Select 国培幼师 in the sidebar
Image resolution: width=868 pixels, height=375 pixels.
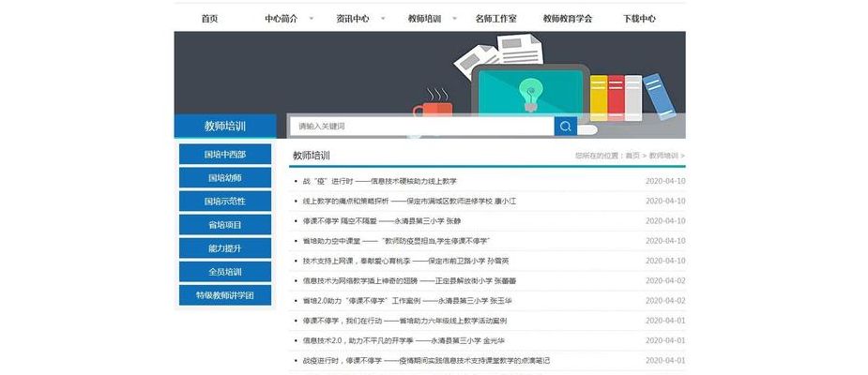click(x=225, y=177)
